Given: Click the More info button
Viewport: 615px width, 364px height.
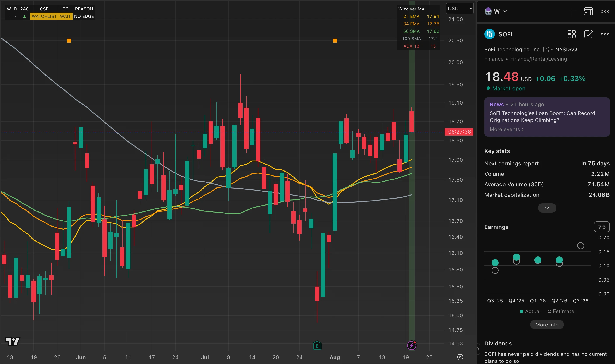Looking at the screenshot, I should pyautogui.click(x=547, y=325).
